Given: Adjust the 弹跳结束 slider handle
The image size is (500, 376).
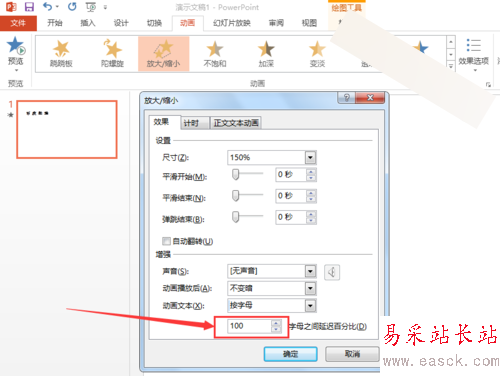Looking at the screenshot, I should tap(236, 217).
